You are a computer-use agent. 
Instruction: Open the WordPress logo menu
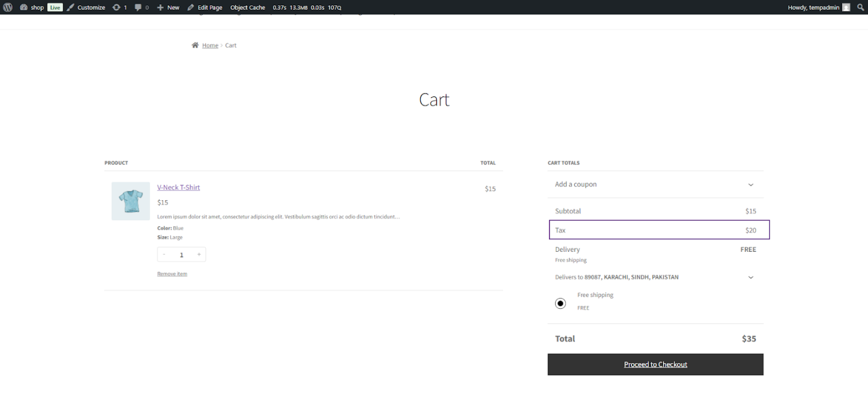click(8, 7)
